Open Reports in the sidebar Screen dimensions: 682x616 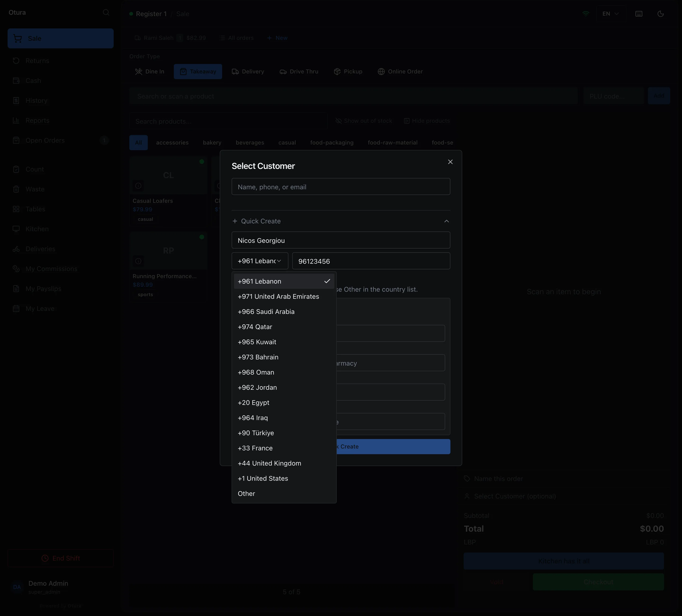(x=61, y=121)
